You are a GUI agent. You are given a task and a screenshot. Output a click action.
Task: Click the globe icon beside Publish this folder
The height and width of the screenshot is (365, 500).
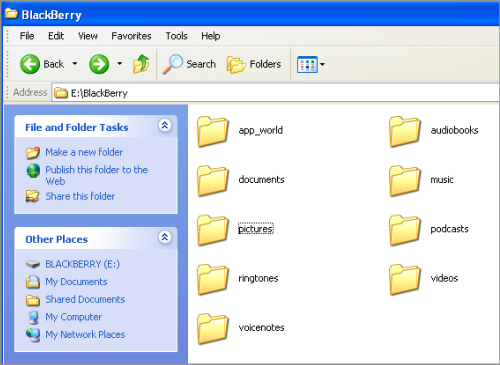(x=33, y=171)
